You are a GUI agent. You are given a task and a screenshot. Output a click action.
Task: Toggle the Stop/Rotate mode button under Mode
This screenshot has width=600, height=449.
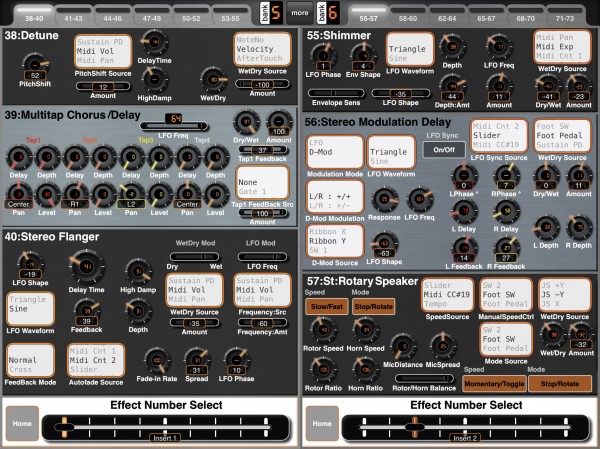tap(373, 307)
